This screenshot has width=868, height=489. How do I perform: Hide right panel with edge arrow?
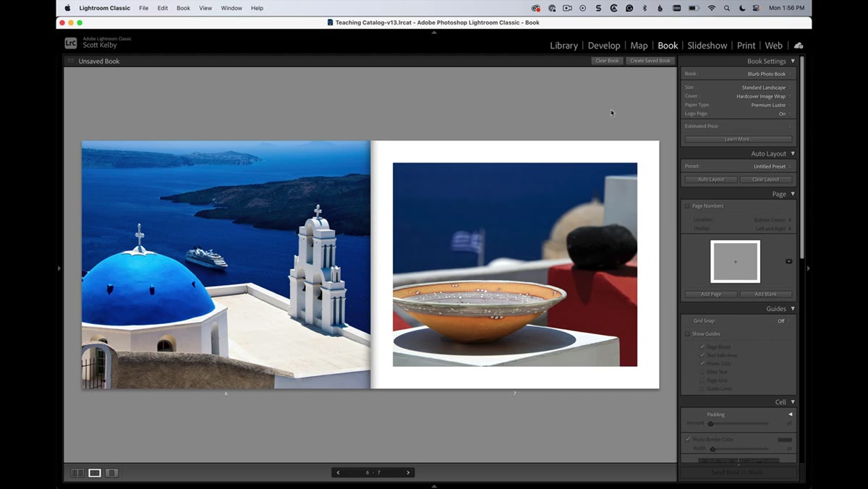click(x=808, y=268)
